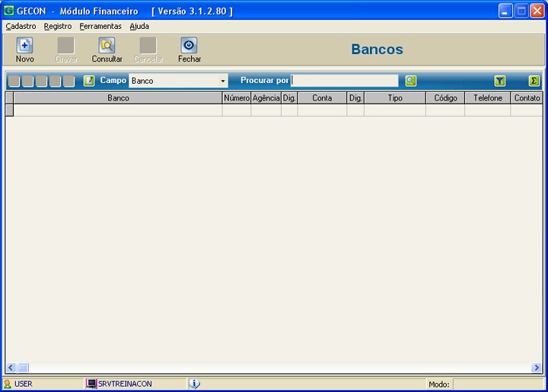Click the Procurar por text field
The image size is (548, 392).
(345, 81)
